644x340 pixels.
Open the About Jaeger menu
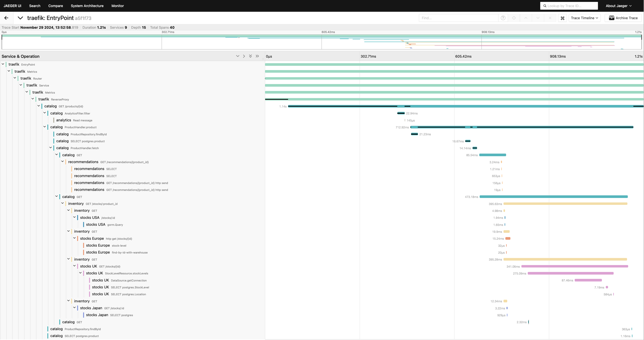pos(618,6)
